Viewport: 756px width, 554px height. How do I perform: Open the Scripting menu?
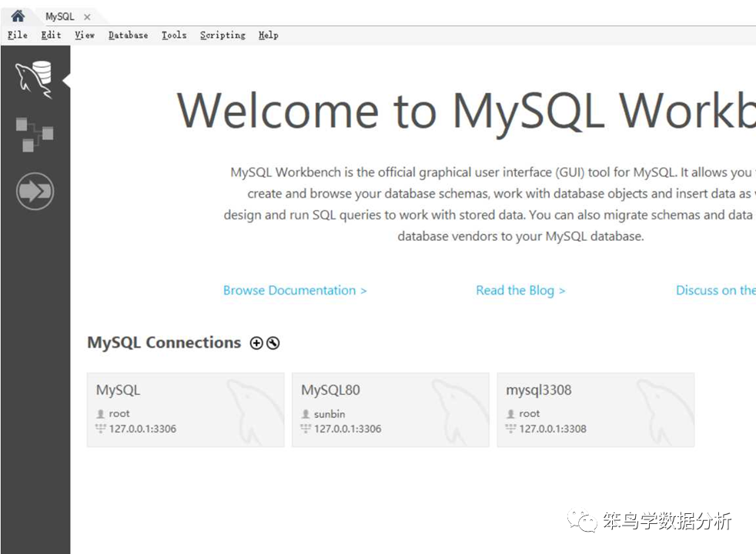pyautogui.click(x=222, y=35)
